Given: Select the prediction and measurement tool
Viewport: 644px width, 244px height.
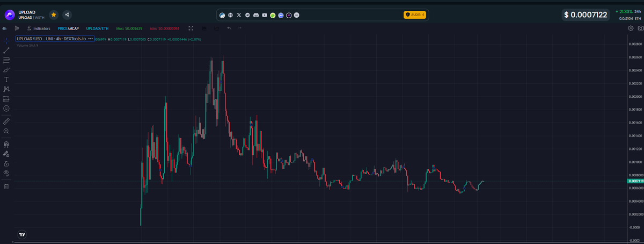Looking at the screenshot, I should [6, 99].
